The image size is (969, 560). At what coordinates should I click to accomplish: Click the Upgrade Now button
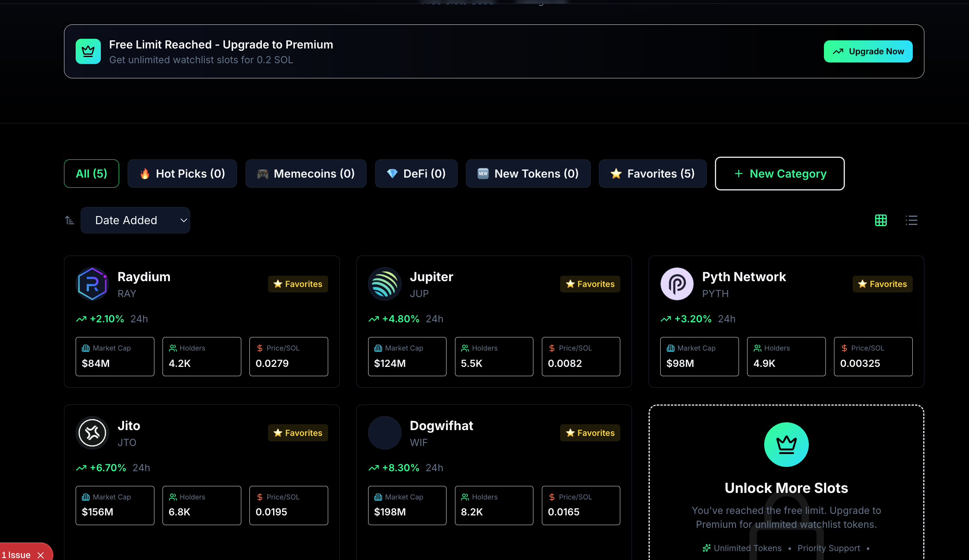coord(868,51)
